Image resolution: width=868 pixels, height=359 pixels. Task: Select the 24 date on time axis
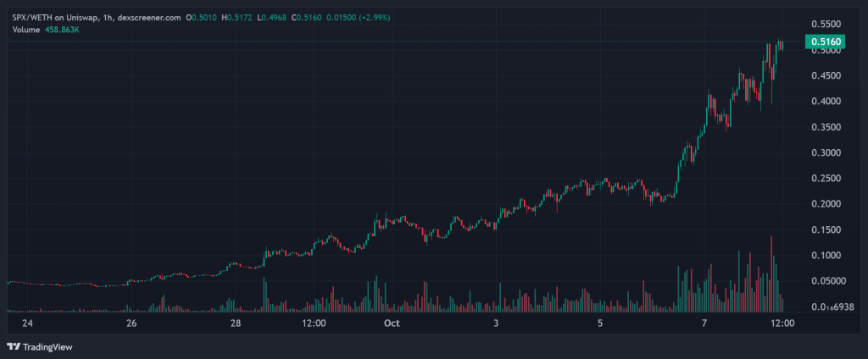point(27,323)
